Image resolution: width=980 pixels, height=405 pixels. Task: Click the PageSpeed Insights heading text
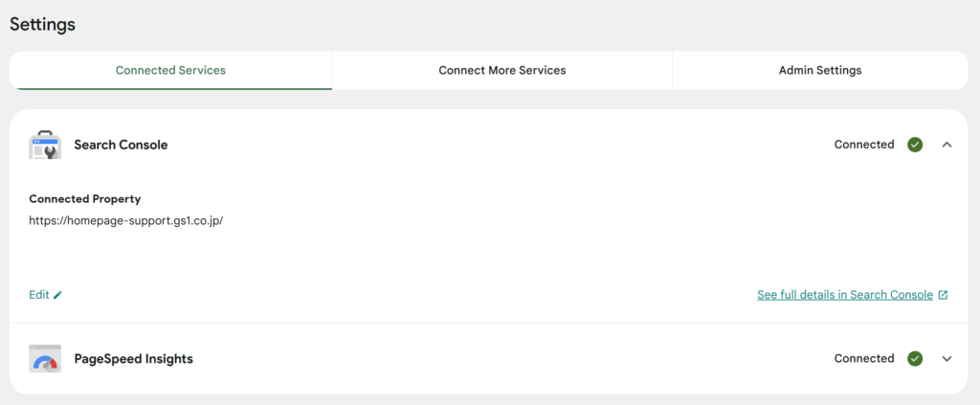pos(133,359)
